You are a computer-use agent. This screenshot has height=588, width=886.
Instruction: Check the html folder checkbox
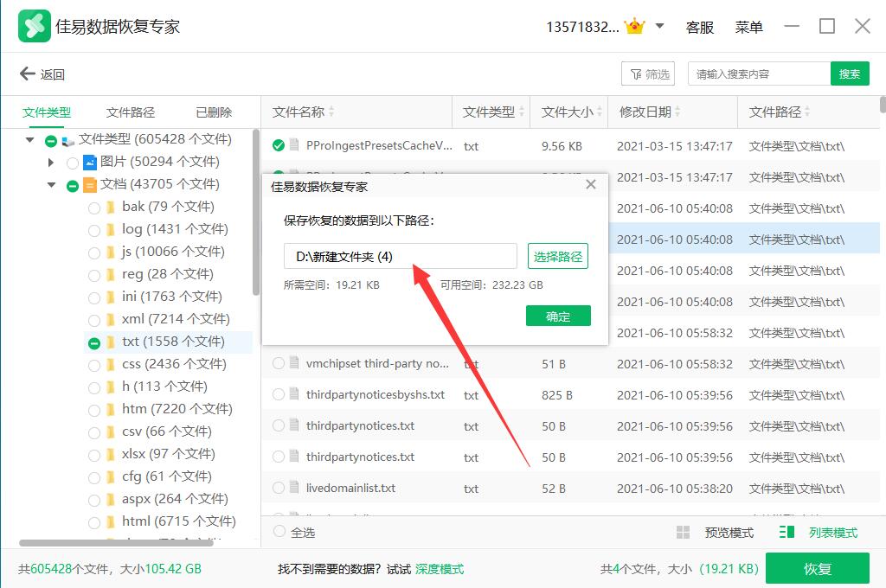point(94,522)
